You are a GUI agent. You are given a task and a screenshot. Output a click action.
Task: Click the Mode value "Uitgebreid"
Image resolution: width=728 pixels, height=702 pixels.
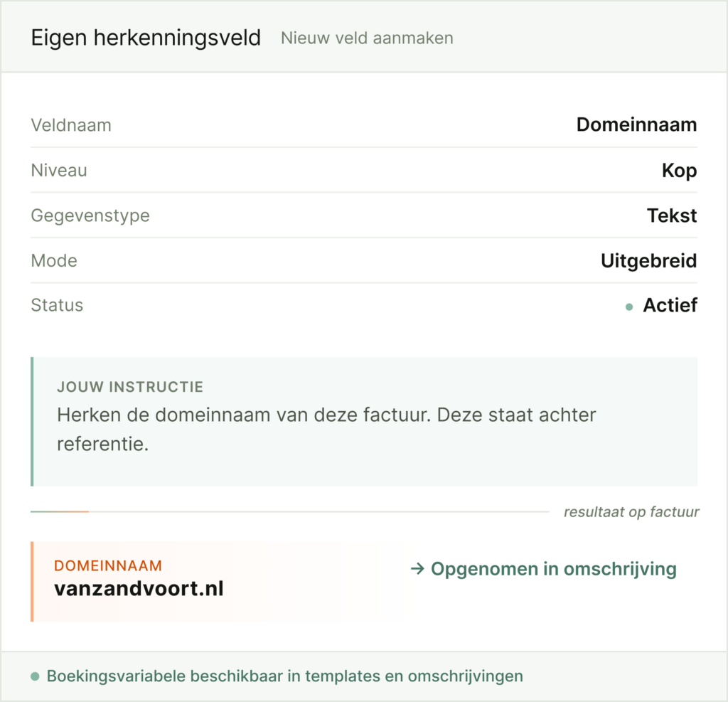tap(648, 261)
